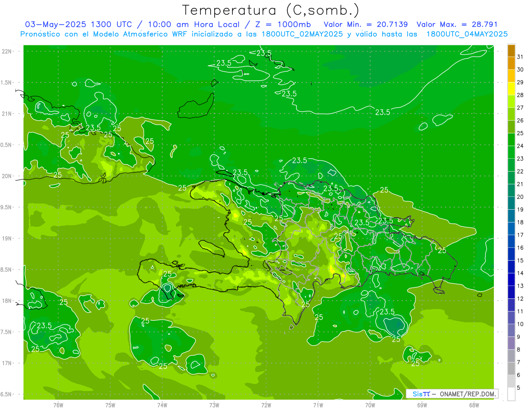Click the "18N" latitude axis label

pyautogui.click(x=7, y=301)
